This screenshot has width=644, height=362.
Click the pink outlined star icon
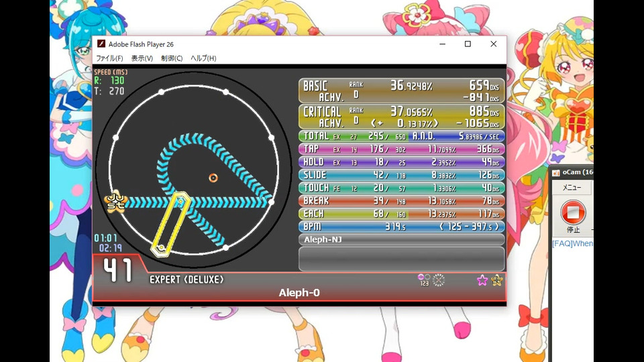482,280
